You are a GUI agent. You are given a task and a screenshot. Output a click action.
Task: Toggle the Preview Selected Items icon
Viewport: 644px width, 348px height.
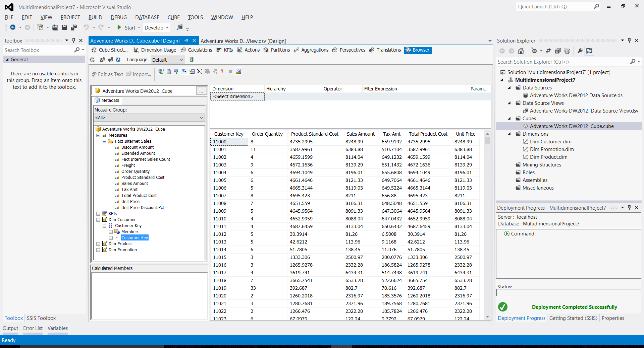coord(589,51)
